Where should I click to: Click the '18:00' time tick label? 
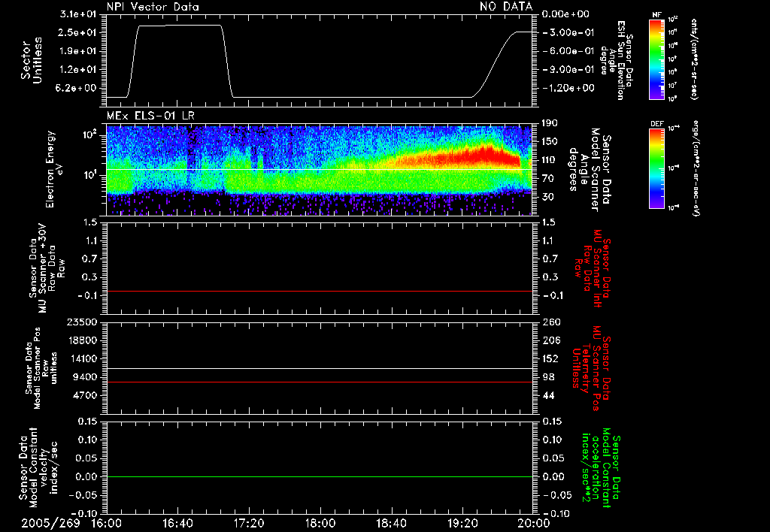point(320,523)
